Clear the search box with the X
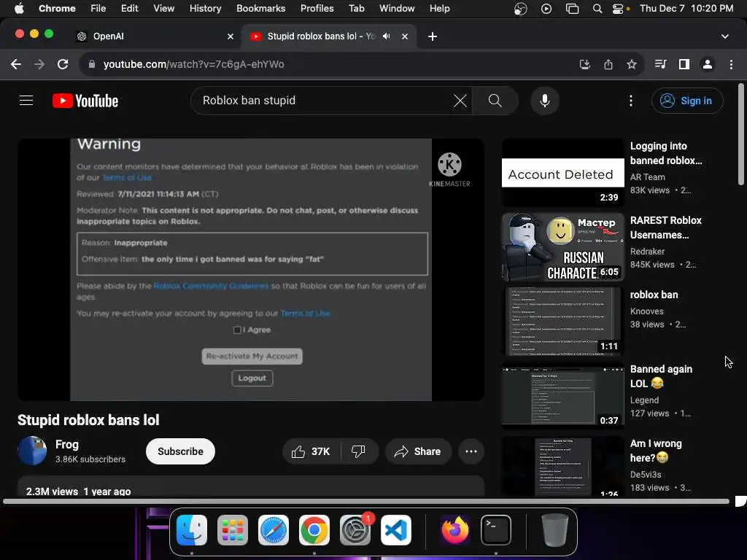 tap(460, 101)
